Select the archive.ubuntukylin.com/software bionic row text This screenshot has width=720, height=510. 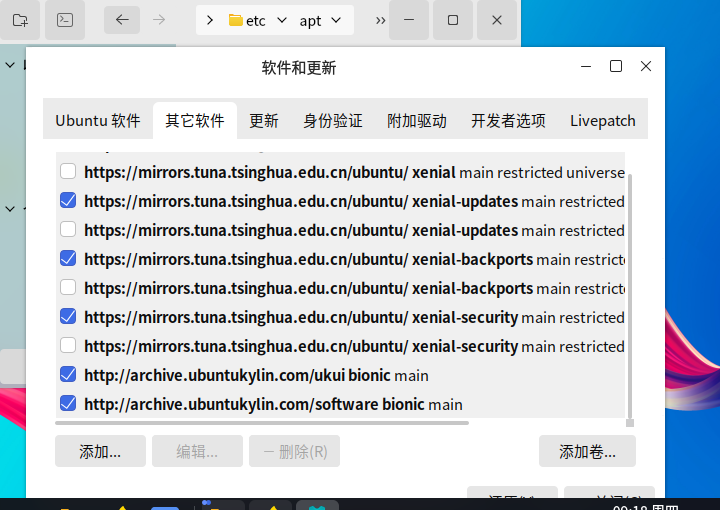[273, 404]
